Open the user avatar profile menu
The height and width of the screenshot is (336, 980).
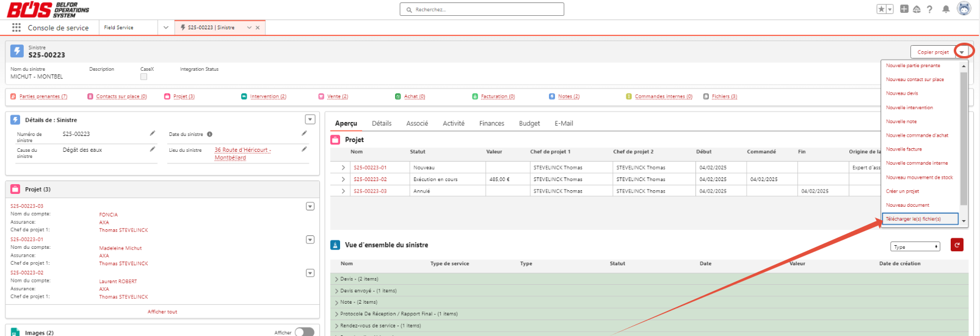964,9
